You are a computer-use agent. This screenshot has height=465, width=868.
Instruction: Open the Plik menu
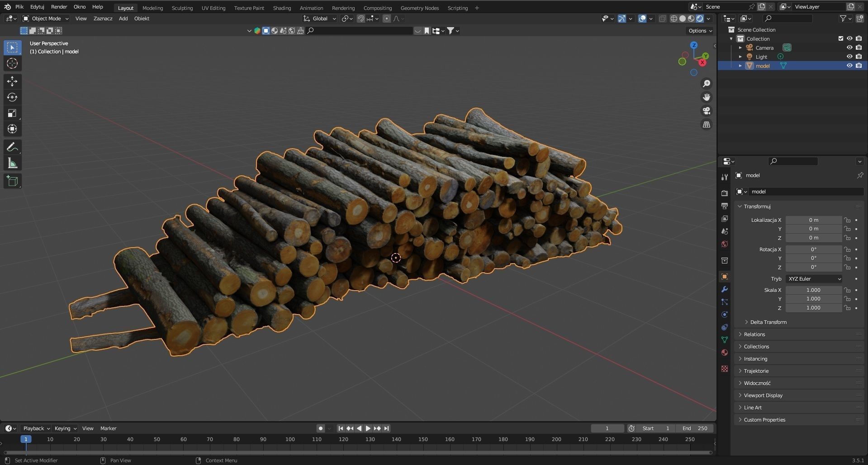pyautogui.click(x=19, y=7)
